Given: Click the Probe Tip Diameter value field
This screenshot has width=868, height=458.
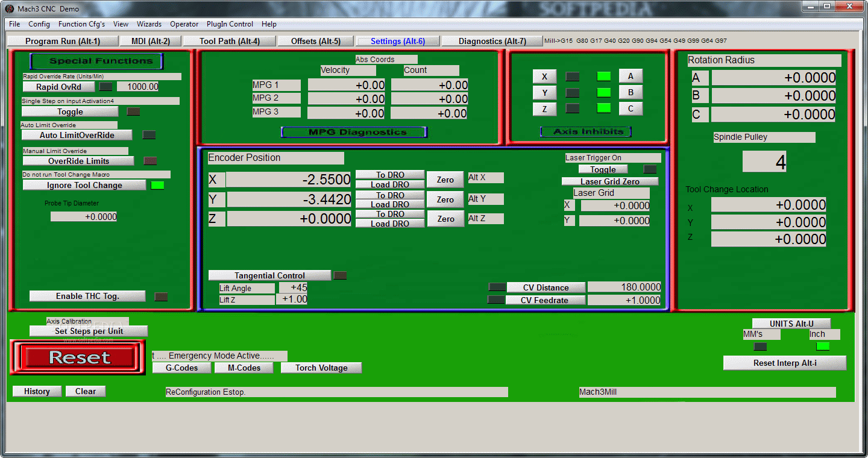Looking at the screenshot, I should pyautogui.click(x=84, y=216).
